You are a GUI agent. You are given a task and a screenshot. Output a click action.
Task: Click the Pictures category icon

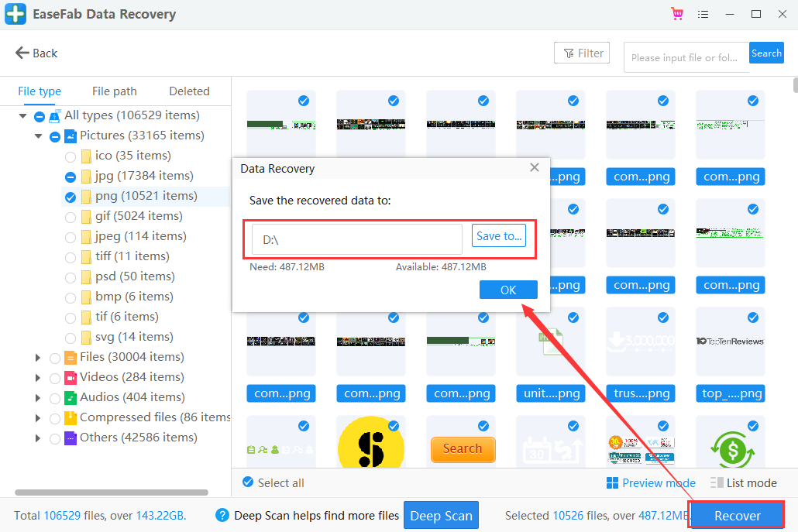tap(71, 136)
